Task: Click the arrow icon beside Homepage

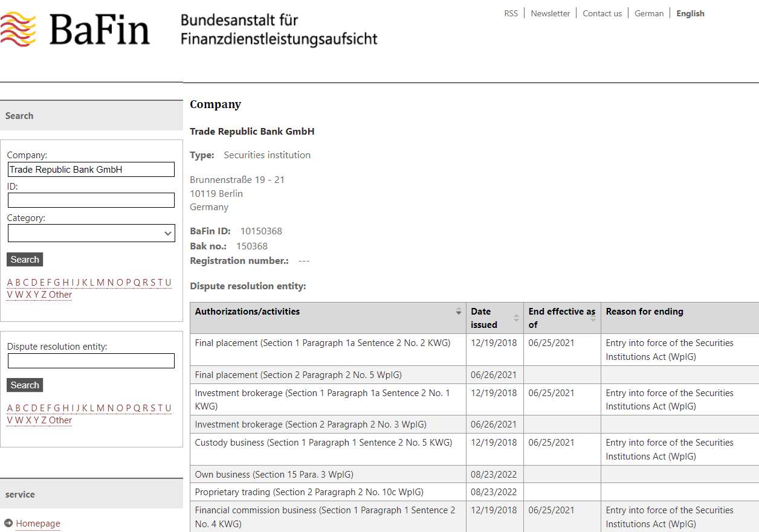Action: (8, 523)
